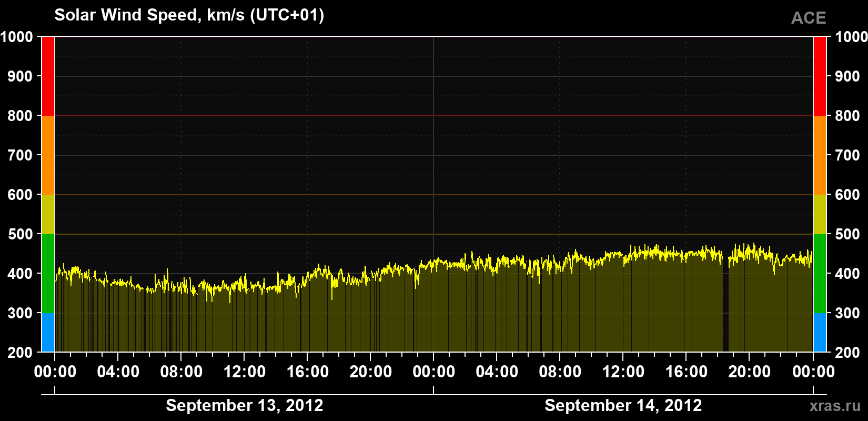Click the midnight 00:00 label between dates

click(x=434, y=372)
